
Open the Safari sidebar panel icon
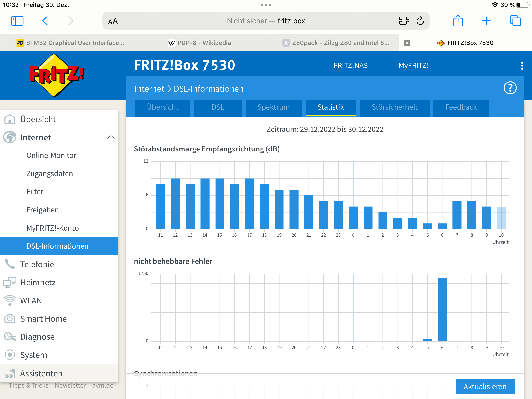tap(17, 21)
